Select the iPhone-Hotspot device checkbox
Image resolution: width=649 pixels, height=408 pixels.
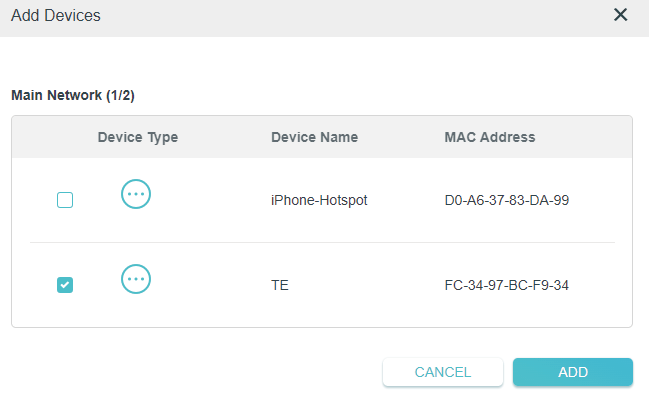65,200
